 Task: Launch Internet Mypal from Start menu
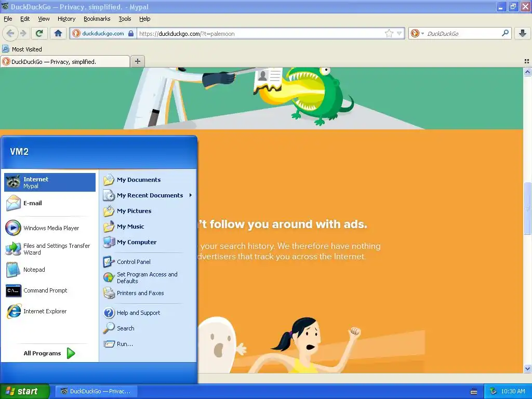pos(50,182)
